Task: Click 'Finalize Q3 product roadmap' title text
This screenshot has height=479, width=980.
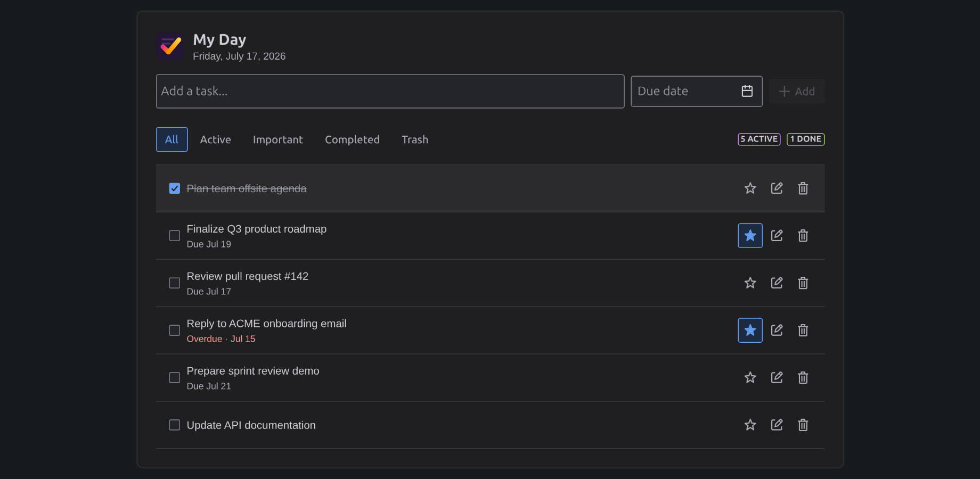Action: pyautogui.click(x=257, y=229)
